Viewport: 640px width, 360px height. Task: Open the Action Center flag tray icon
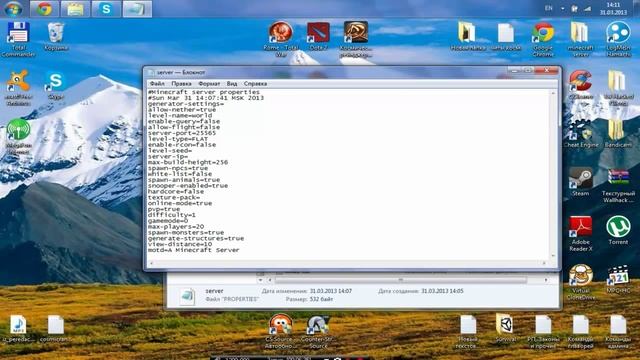pyautogui.click(x=575, y=8)
